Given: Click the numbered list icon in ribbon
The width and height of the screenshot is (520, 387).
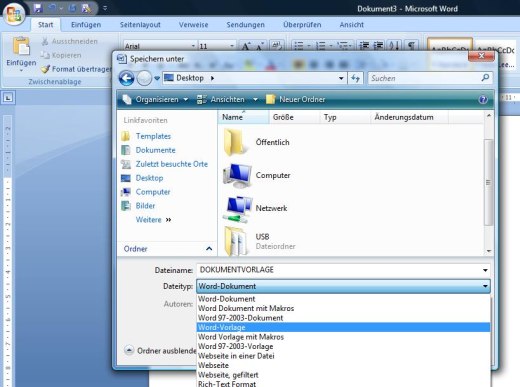Looking at the screenshot, I should click(x=321, y=46).
